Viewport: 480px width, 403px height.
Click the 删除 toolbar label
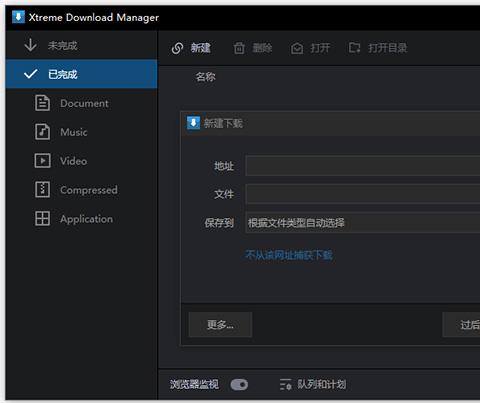262,48
